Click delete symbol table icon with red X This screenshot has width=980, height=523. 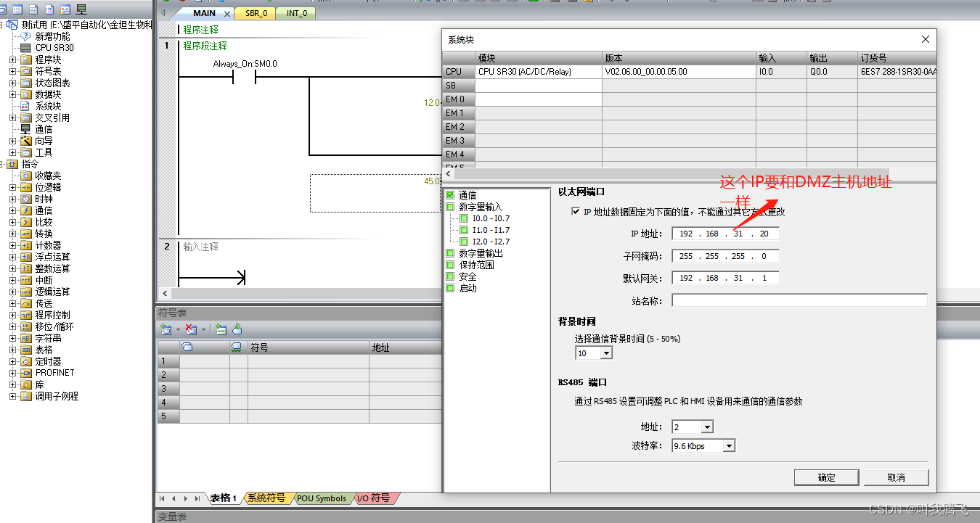[192, 329]
